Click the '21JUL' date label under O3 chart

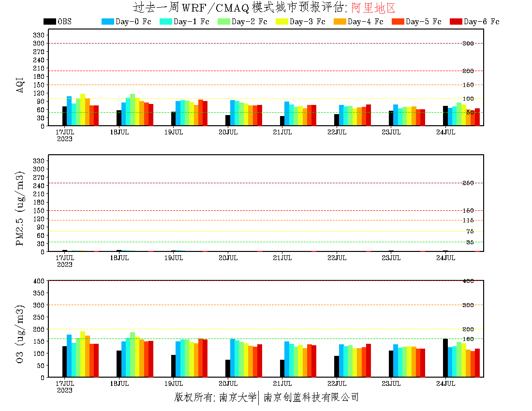click(x=282, y=383)
